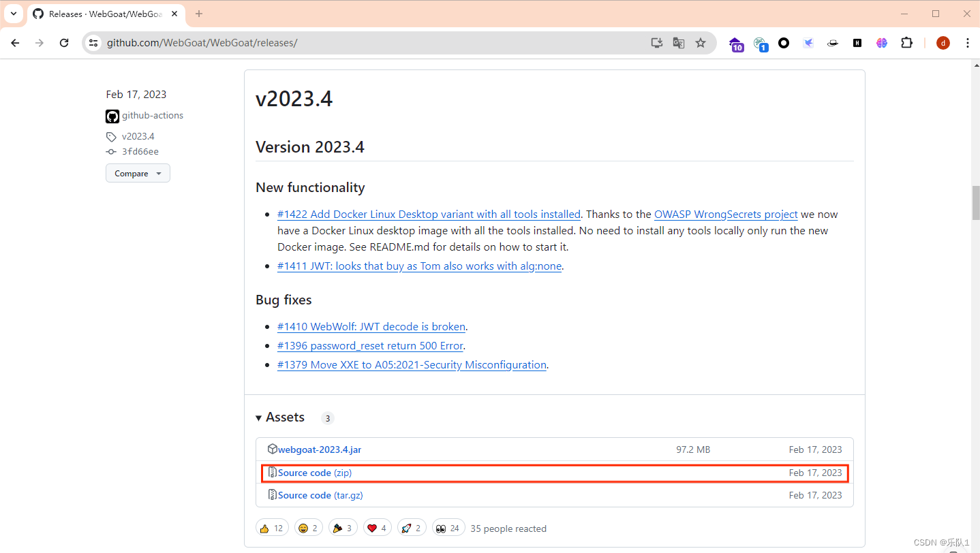The width and height of the screenshot is (980, 553).
Task: Click the file icon beside Source code (tar.gz)
Action: point(273,494)
